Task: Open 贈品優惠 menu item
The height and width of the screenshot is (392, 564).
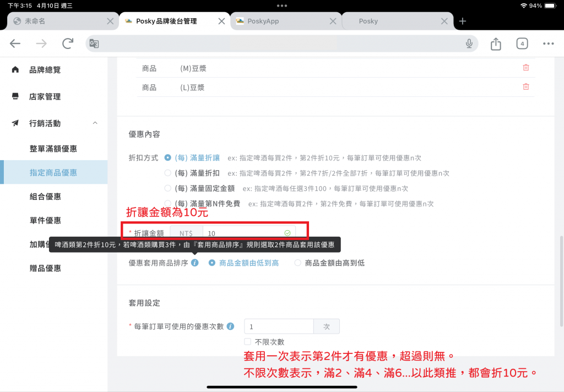Action: pyautogui.click(x=45, y=268)
